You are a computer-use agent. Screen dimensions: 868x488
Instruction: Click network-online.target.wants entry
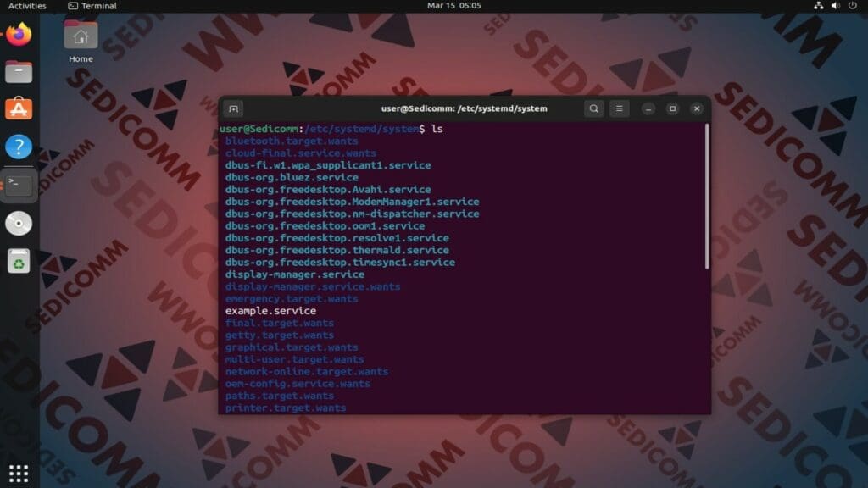[307, 372]
